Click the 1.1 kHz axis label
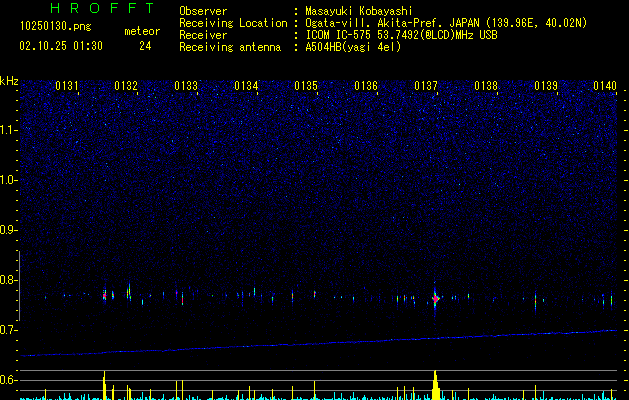 [9, 130]
